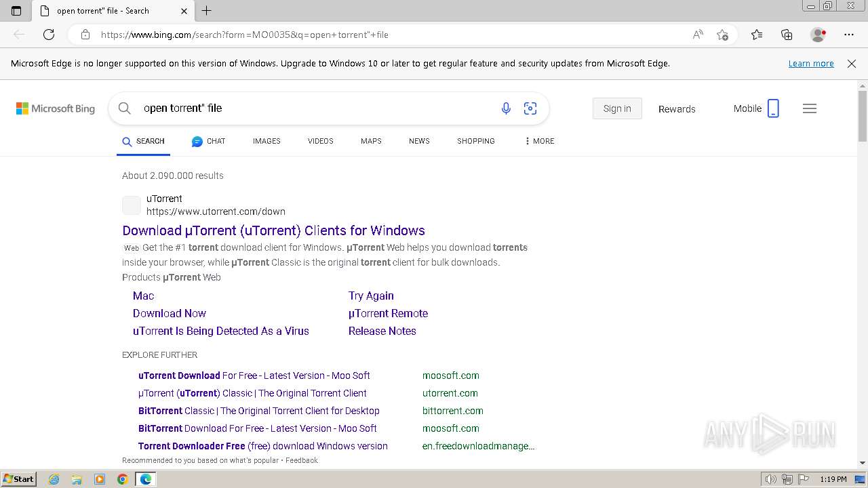Screen dimensions: 868x488
Task: Open the Action Center flag icon
Action: [803, 479]
